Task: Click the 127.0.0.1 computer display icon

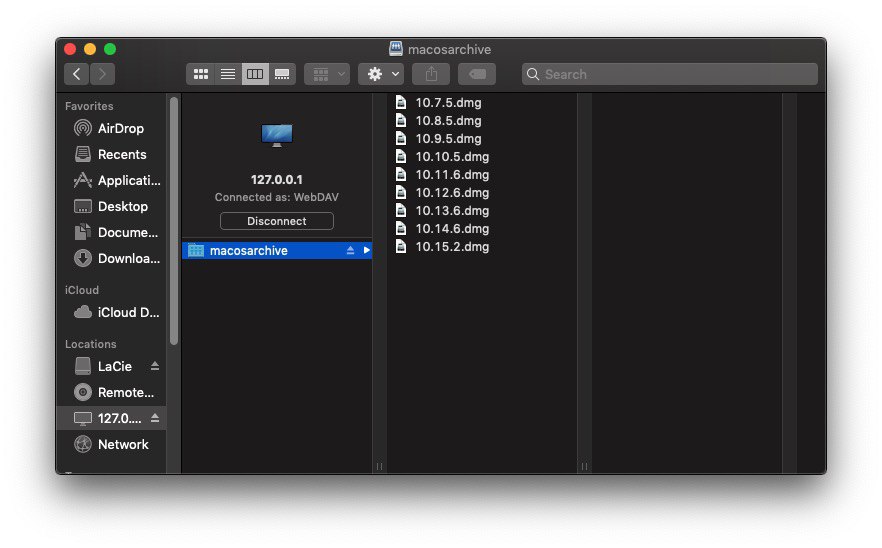Action: coord(277,135)
